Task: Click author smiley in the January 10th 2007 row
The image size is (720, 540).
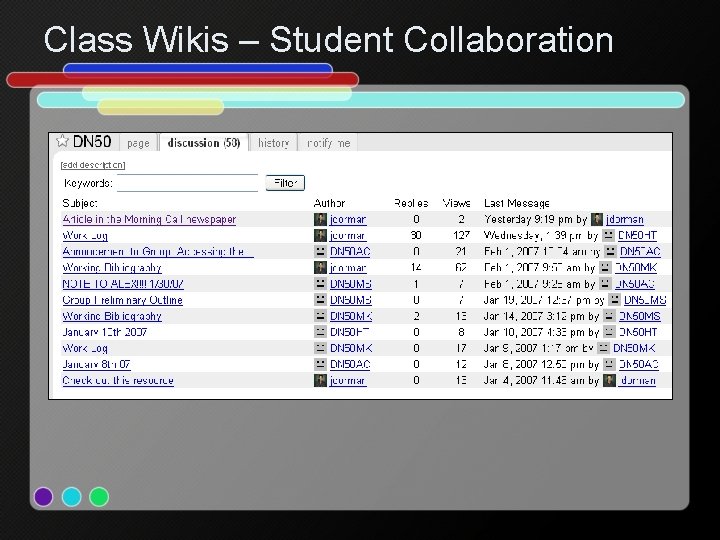Action: pos(320,332)
